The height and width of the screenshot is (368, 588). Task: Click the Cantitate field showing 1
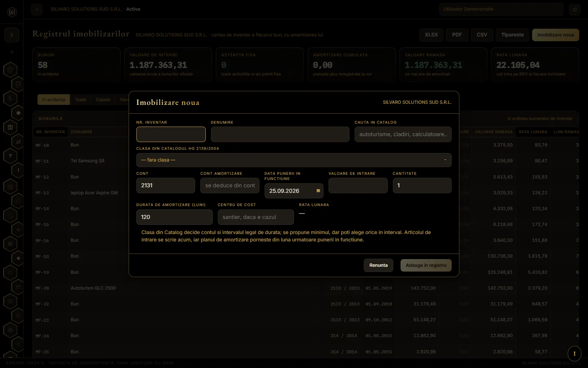(422, 185)
